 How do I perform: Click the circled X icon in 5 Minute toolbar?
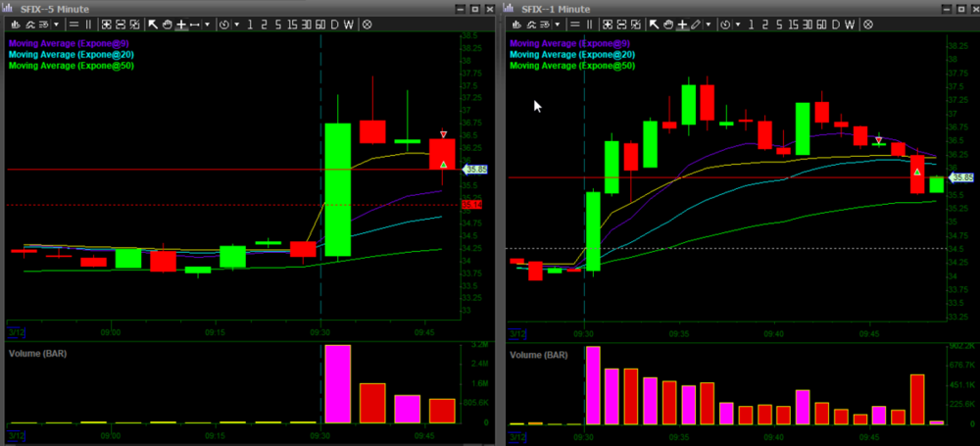click(x=367, y=25)
